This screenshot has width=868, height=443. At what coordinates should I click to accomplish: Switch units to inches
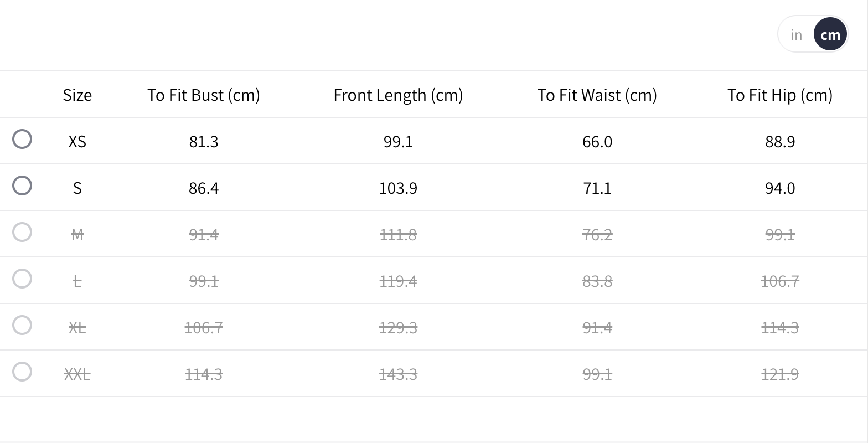(797, 34)
